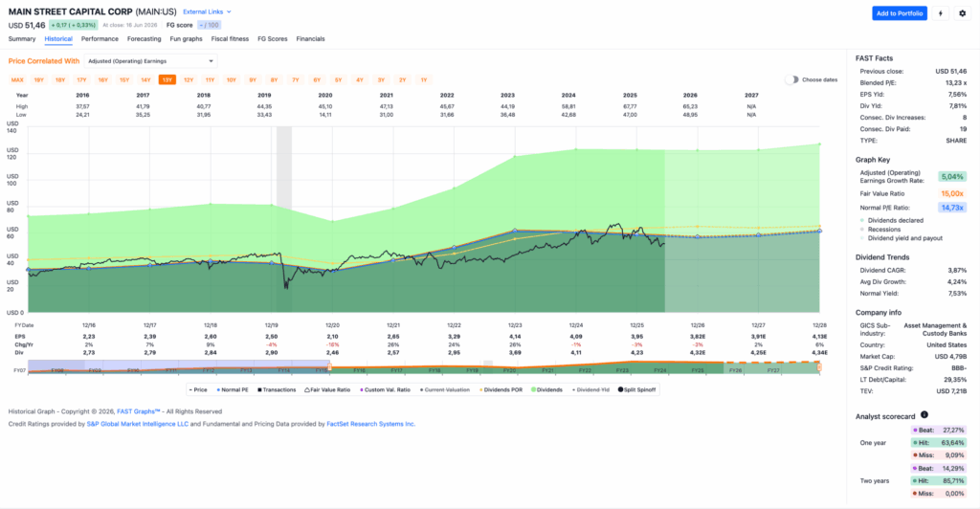
Task: Select the 11Y time range
Action: 210,80
